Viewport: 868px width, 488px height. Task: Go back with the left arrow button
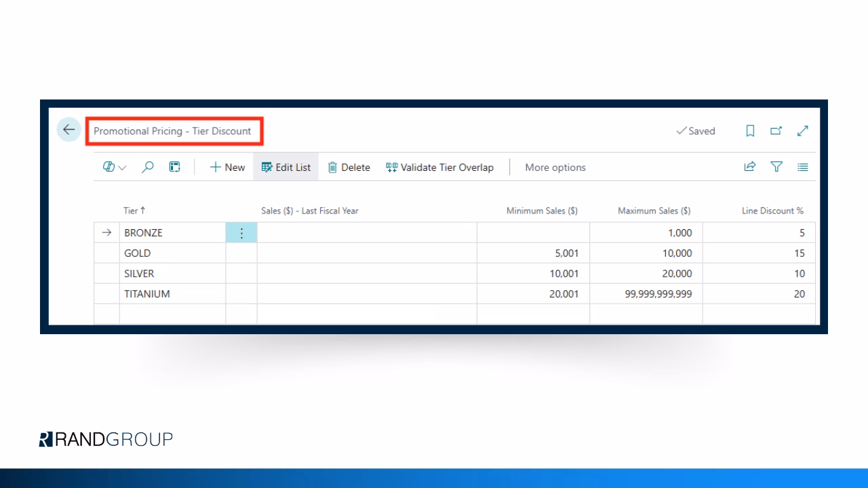[x=68, y=129]
